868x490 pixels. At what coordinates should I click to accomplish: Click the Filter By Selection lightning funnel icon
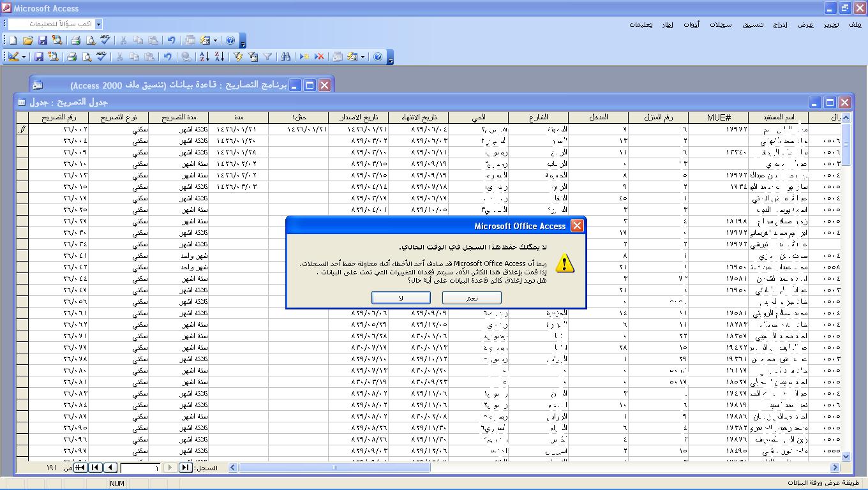(238, 57)
